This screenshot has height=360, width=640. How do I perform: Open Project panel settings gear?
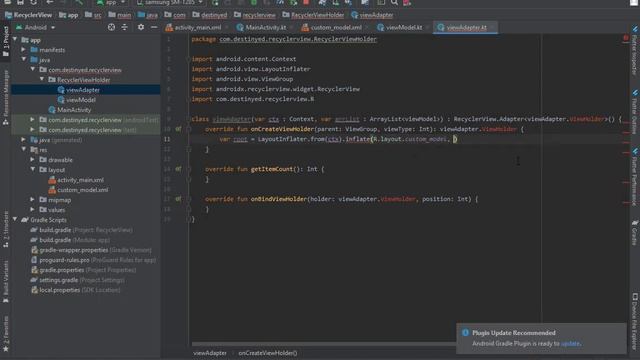(141, 27)
